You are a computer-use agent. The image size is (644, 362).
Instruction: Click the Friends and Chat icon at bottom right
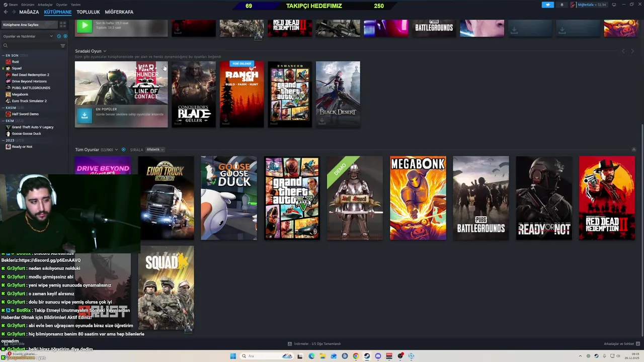[x=638, y=344]
